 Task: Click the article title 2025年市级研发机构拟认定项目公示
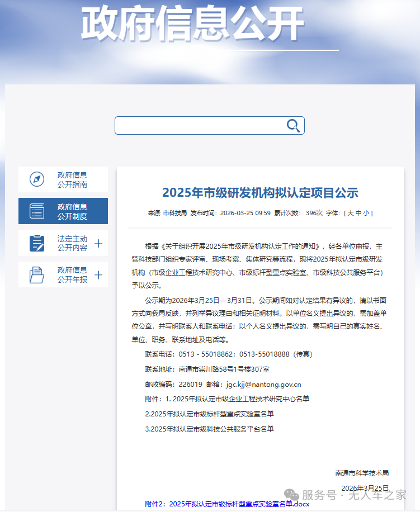pyautogui.click(x=260, y=193)
